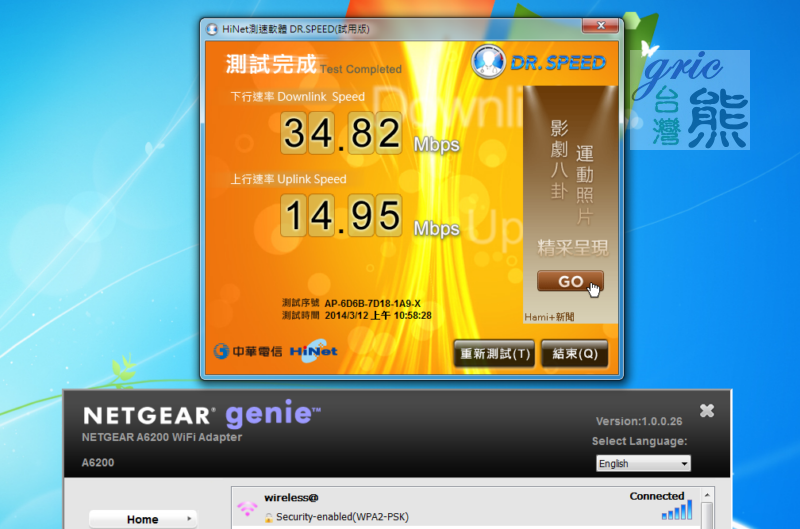Click the 重新測試(T) retest button

(x=494, y=354)
